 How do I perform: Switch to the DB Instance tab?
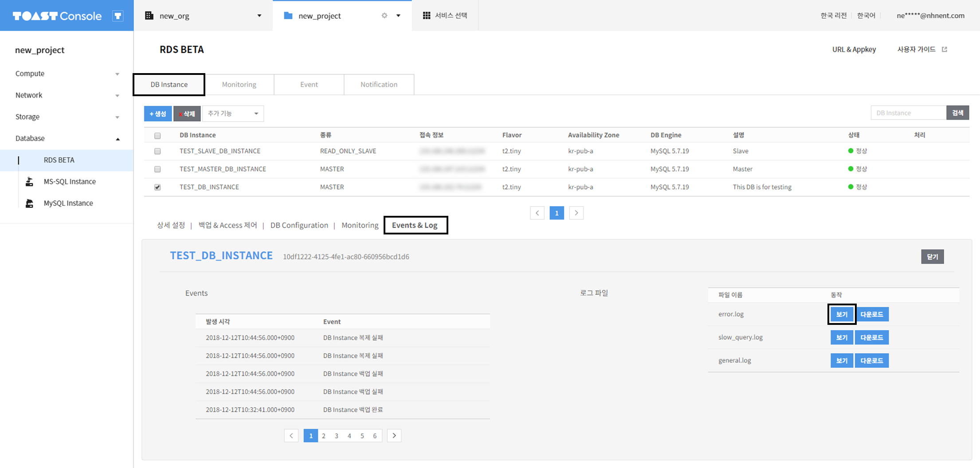point(169,84)
